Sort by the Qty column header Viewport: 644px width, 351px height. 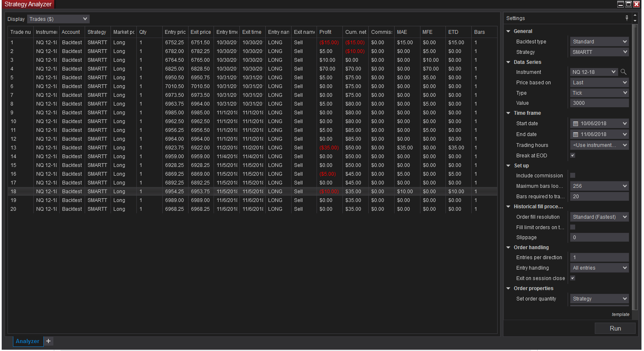[149, 32]
